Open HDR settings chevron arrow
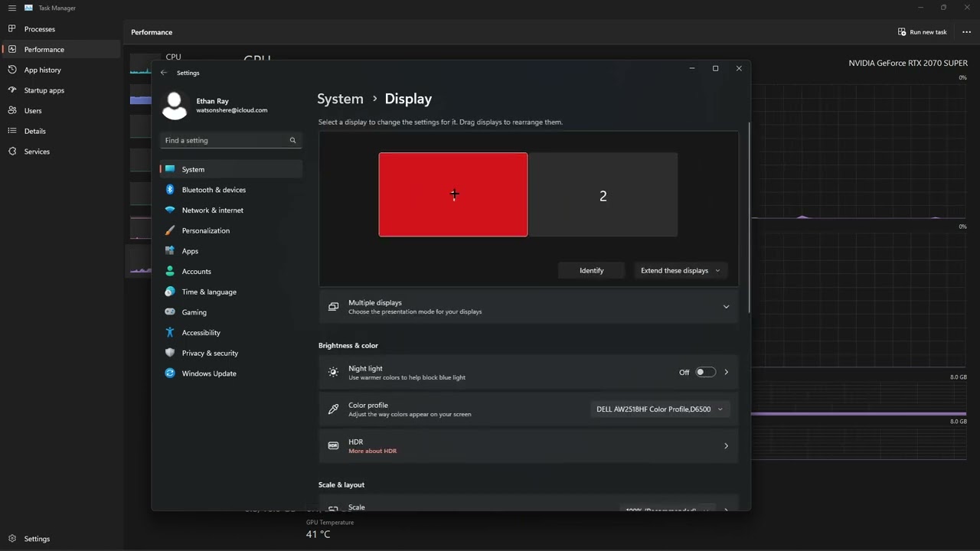The height and width of the screenshot is (551, 980). click(x=726, y=445)
